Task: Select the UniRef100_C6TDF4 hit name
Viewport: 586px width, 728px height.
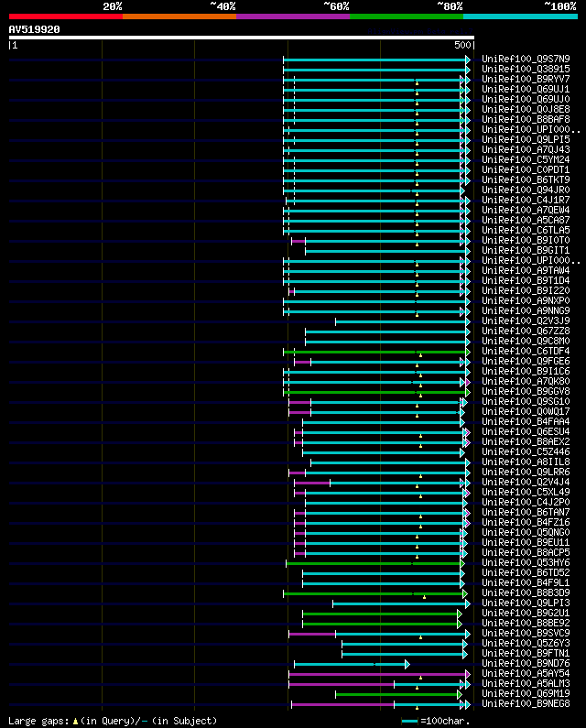Action: (x=526, y=351)
